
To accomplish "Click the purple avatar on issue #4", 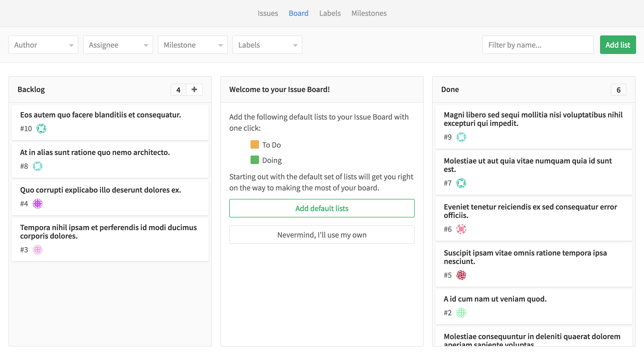I will pos(37,204).
